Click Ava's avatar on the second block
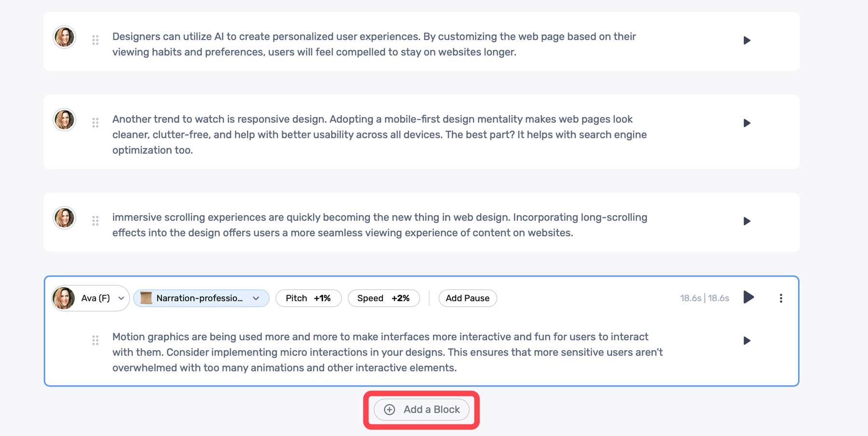Image resolution: width=868 pixels, height=436 pixels. tap(64, 119)
